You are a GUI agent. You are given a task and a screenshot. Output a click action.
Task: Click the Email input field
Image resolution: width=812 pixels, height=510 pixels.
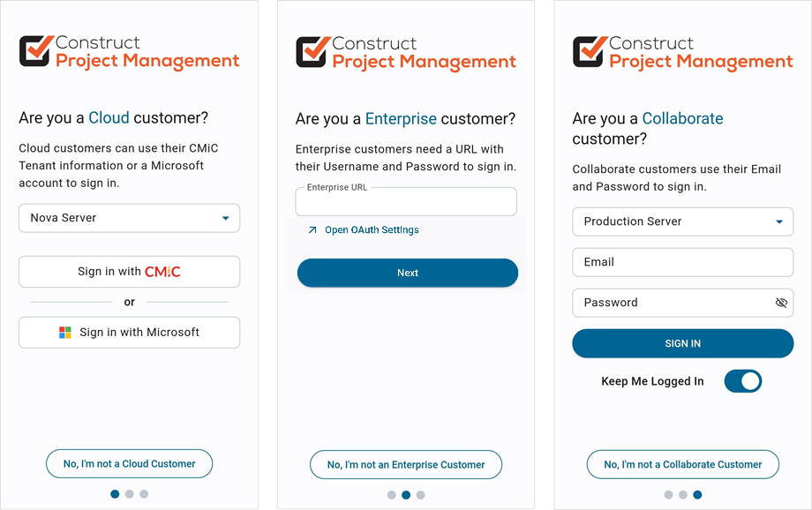pos(682,262)
